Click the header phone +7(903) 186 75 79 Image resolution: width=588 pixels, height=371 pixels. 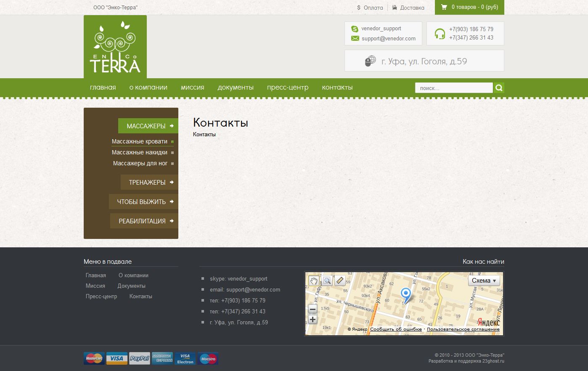(x=471, y=29)
